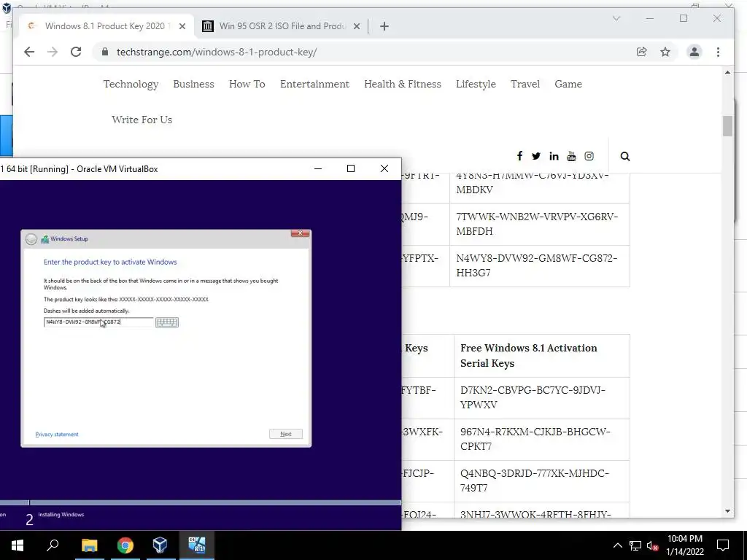The width and height of the screenshot is (747, 560).
Task: Open File Explorer from taskbar
Action: coord(89,545)
